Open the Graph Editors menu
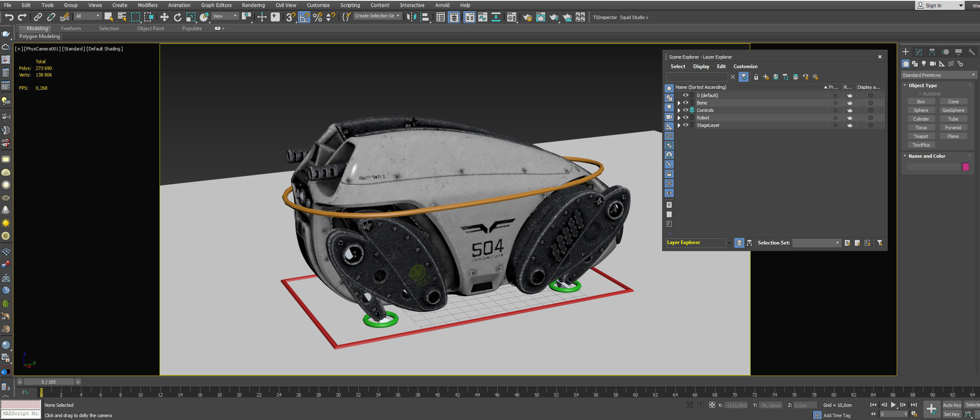Viewport: 980px width, 420px height. (x=216, y=5)
